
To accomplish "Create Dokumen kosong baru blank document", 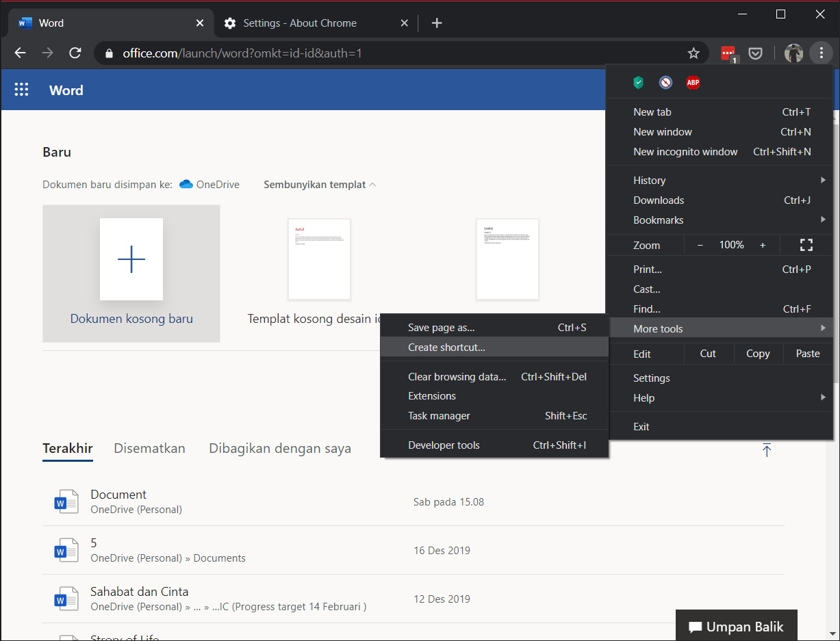I will pyautogui.click(x=131, y=273).
